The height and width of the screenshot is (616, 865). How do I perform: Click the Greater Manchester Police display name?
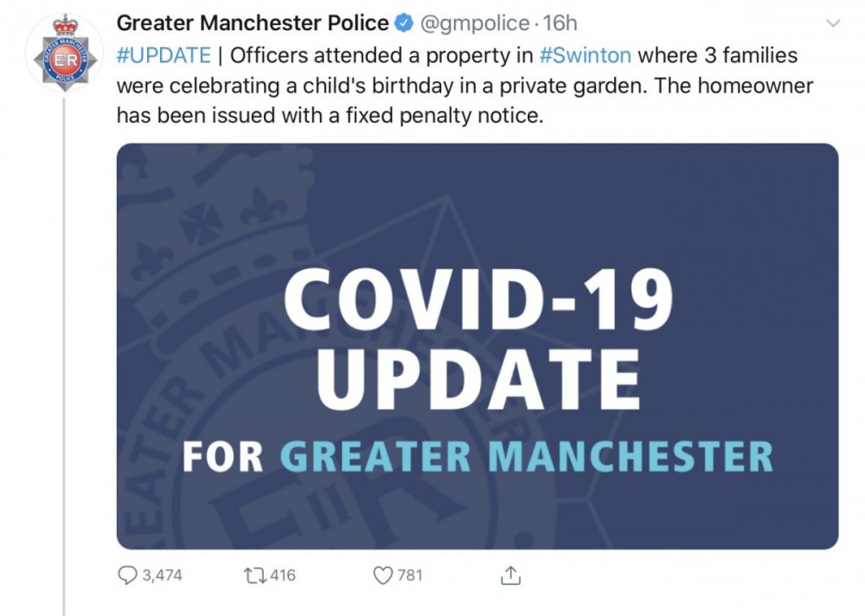click(252, 22)
